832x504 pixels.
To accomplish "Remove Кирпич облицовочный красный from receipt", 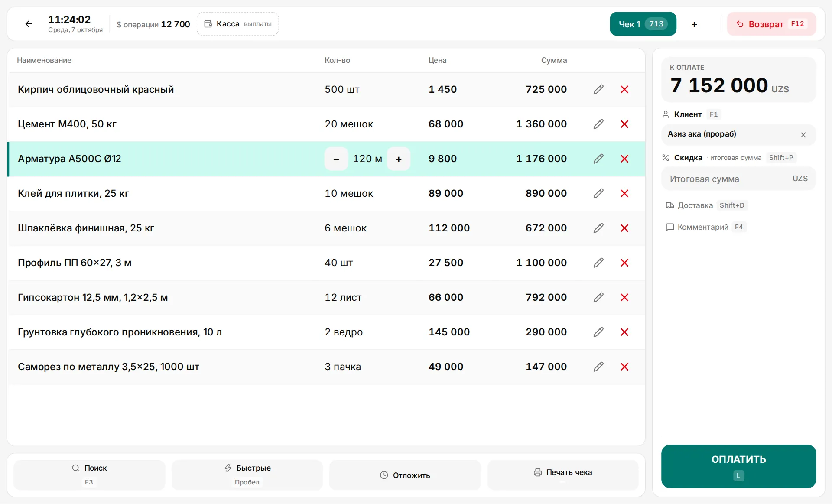I will click(624, 89).
